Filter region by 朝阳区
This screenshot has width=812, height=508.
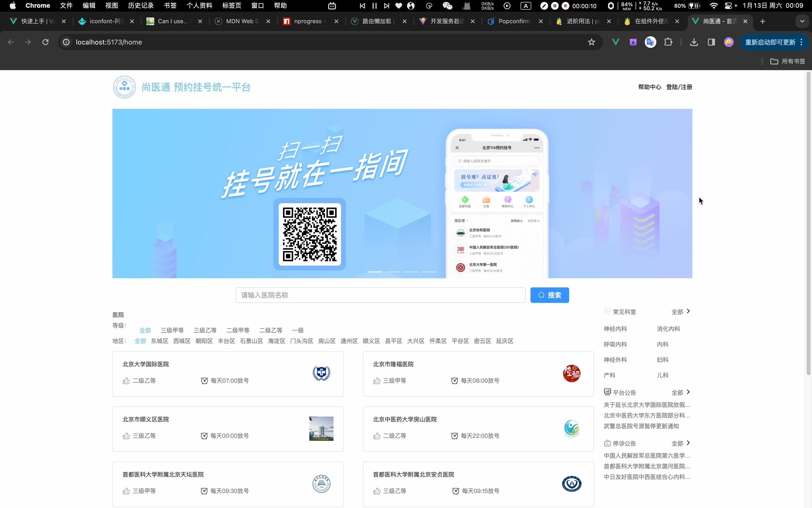point(204,341)
